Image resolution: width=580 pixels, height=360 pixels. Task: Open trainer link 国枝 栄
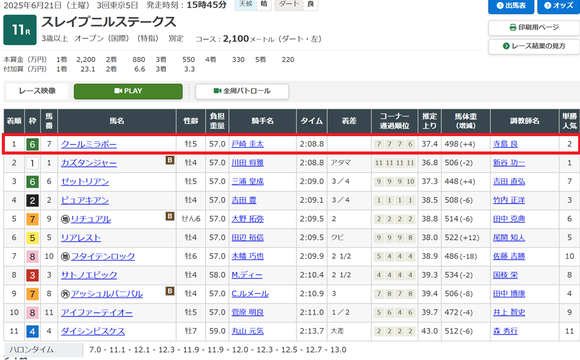pyautogui.click(x=505, y=275)
